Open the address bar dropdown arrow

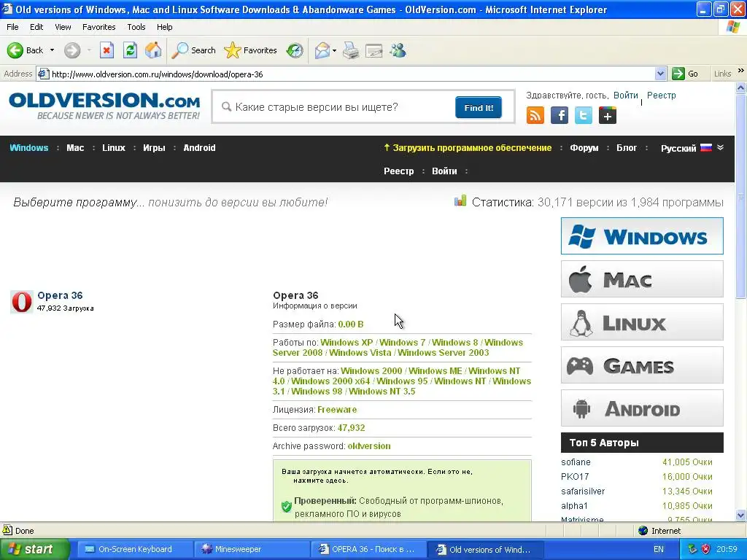[x=660, y=74]
